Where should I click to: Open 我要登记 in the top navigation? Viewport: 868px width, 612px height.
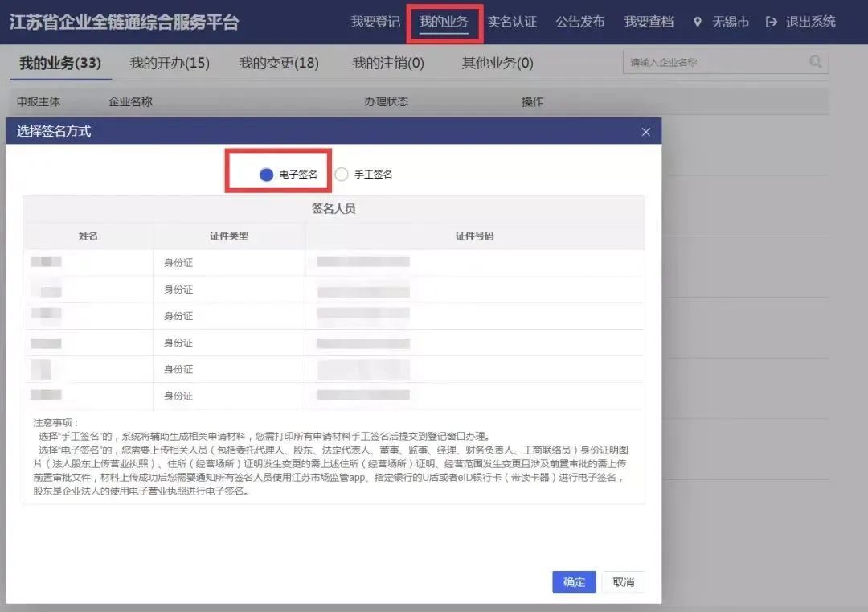(x=375, y=22)
